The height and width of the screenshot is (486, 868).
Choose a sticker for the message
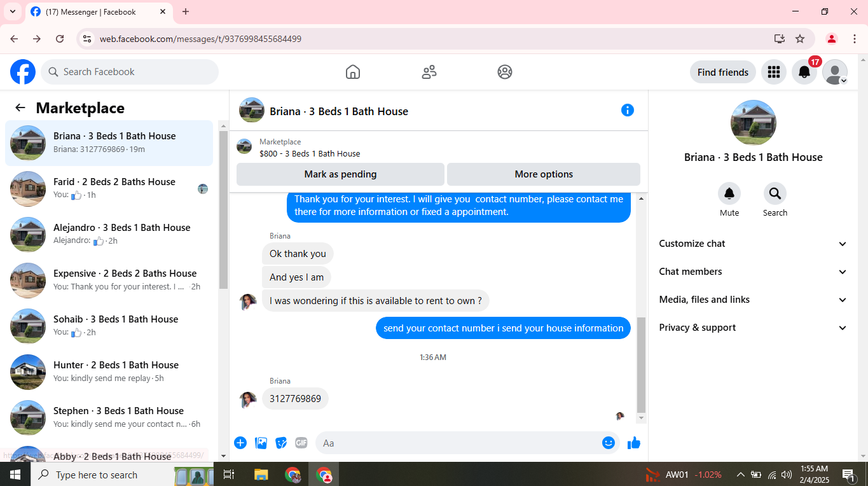click(x=281, y=443)
